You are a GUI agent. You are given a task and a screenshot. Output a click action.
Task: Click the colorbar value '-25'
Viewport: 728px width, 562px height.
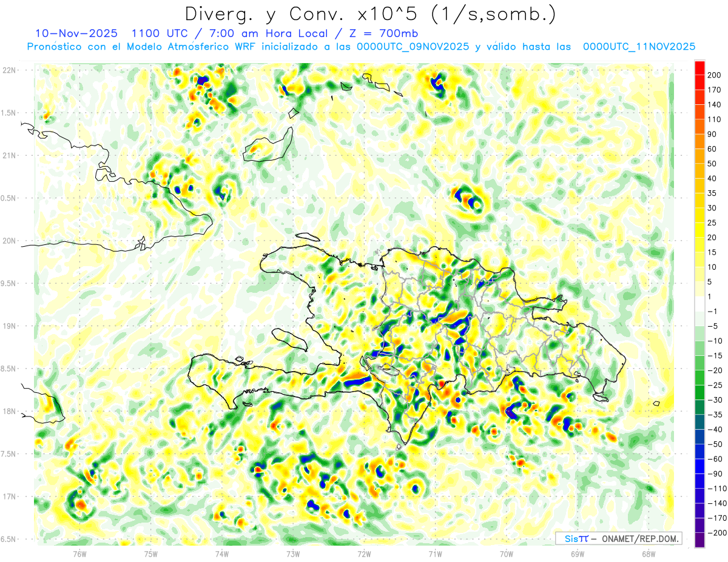click(x=716, y=385)
